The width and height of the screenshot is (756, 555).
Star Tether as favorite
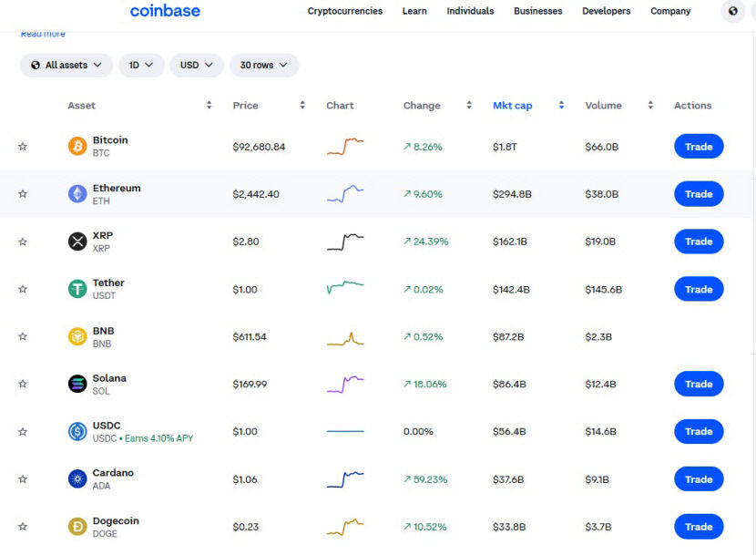point(23,289)
